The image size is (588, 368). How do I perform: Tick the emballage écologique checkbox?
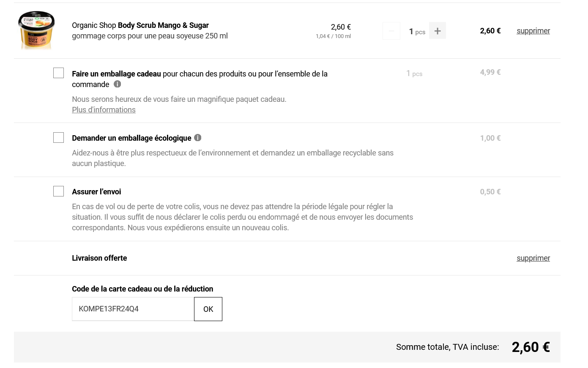coord(59,138)
